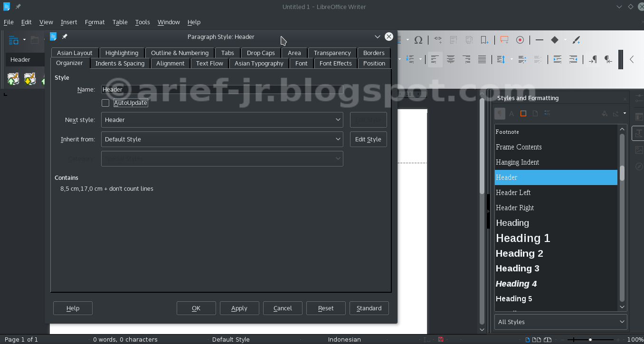This screenshot has height=344, width=644.
Task: Click the Decrease Indent icon
Action: (x=573, y=59)
